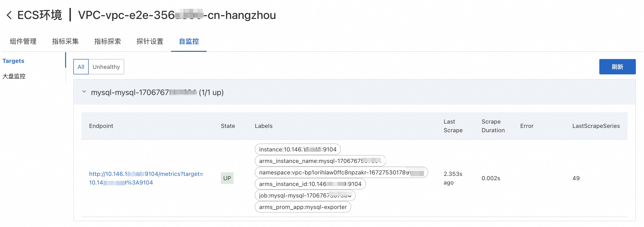Open 大盘监控 in the left sidebar
Image resolution: width=644 pixels, height=227 pixels.
click(14, 76)
